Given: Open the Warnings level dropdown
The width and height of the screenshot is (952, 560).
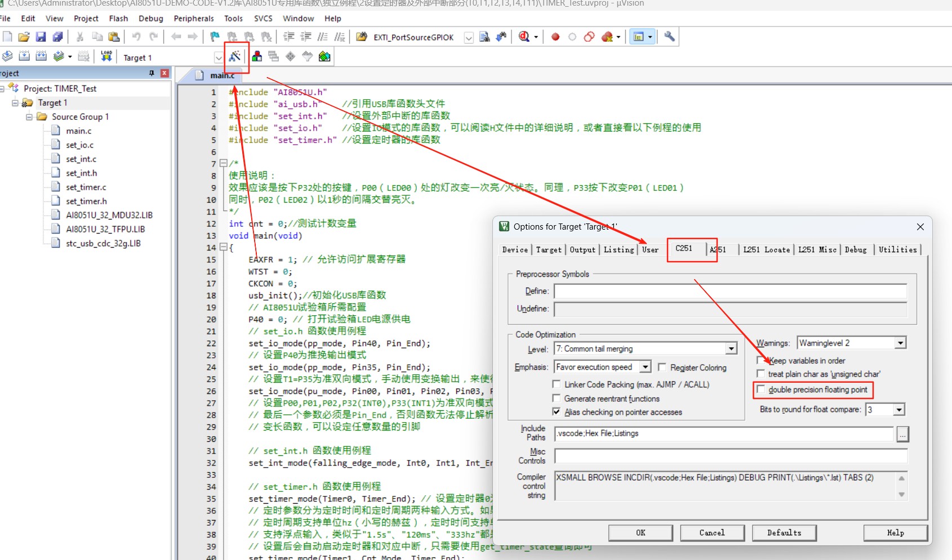Looking at the screenshot, I should [x=900, y=343].
